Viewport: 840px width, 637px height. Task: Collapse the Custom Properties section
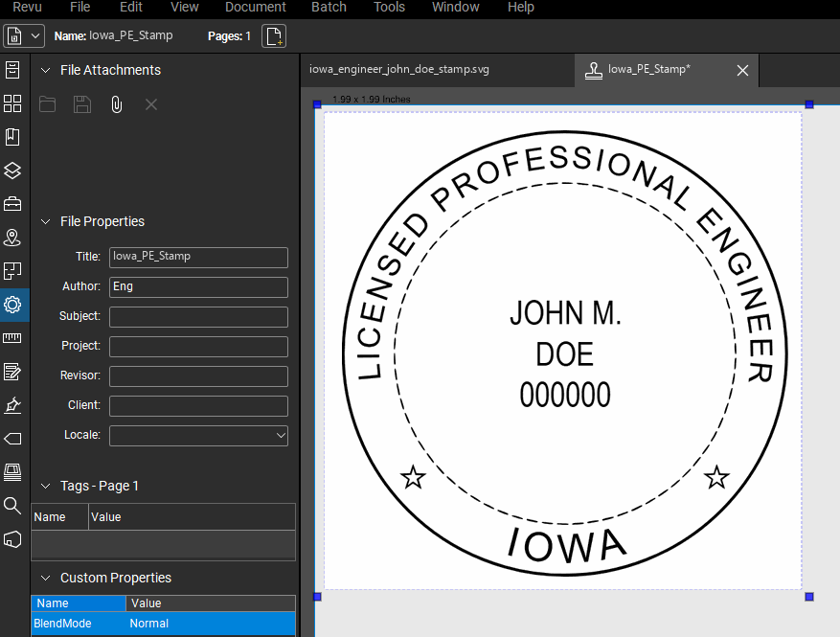46,578
